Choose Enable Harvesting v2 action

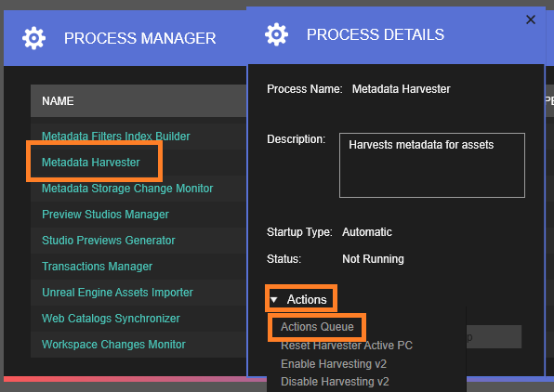click(x=334, y=364)
